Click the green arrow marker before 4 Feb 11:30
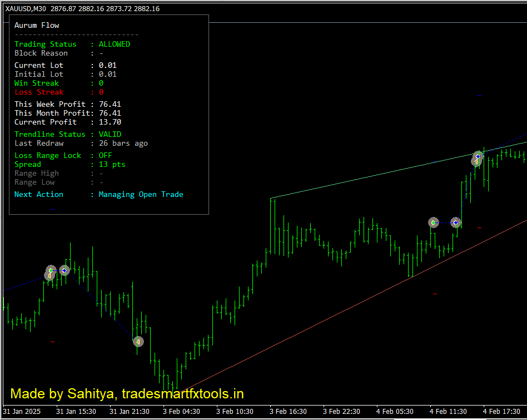527x420 pixels. (x=434, y=223)
